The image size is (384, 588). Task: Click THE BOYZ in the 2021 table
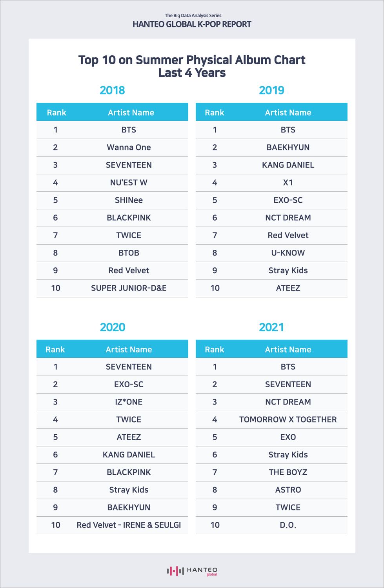tap(288, 472)
